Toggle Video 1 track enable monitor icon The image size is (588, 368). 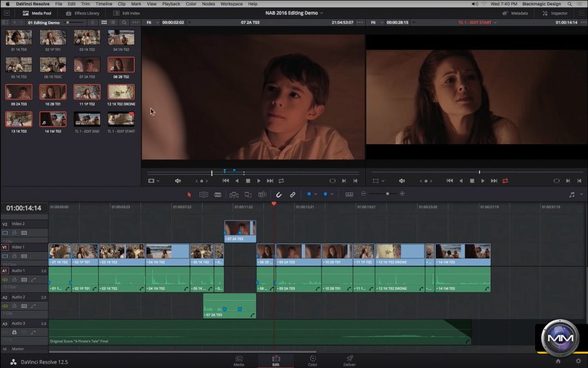[x=5, y=256]
